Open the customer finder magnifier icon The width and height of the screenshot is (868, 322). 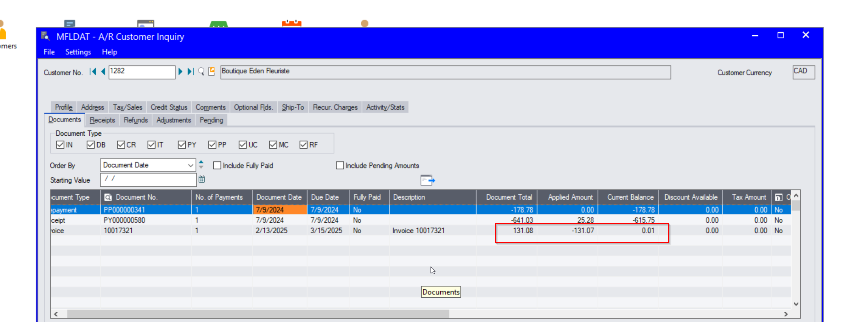201,72
